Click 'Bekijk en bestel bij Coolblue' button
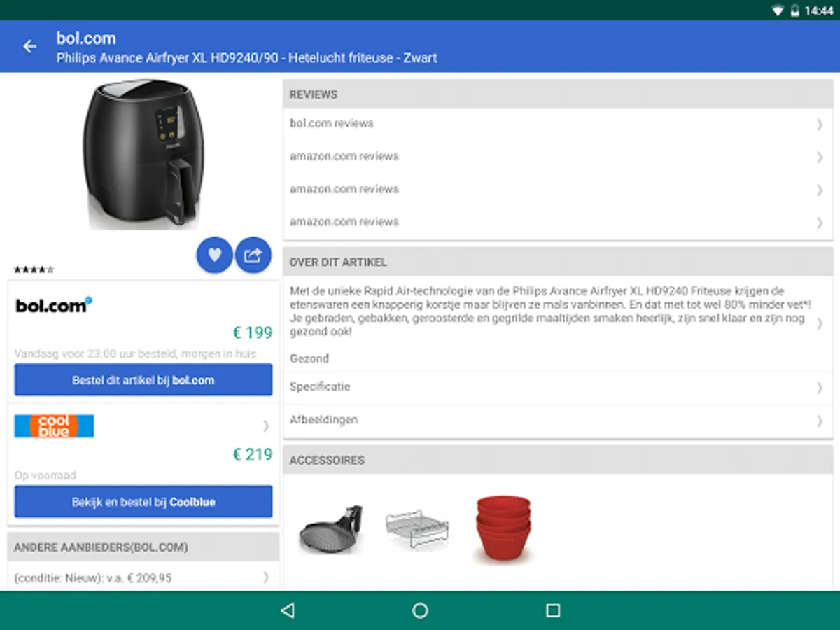Screen dimensions: 840x630 click(143, 502)
